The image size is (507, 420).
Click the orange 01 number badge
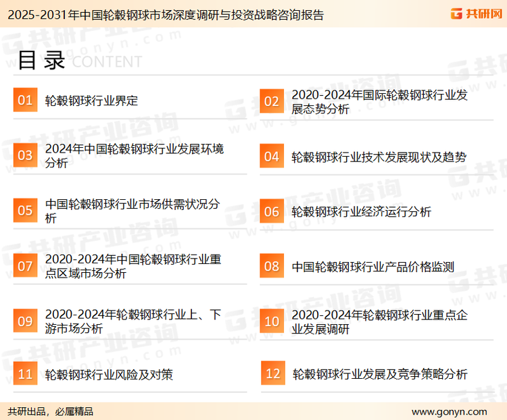[25, 101]
